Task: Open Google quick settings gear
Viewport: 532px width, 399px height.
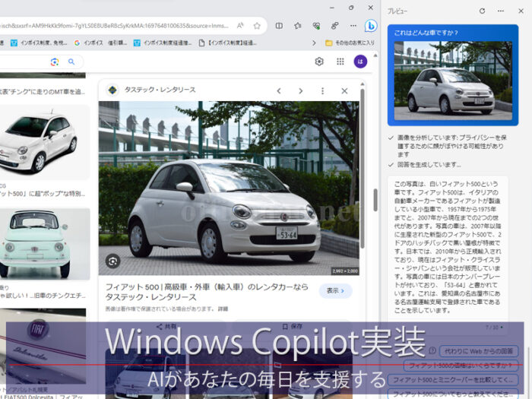Action: [x=319, y=62]
